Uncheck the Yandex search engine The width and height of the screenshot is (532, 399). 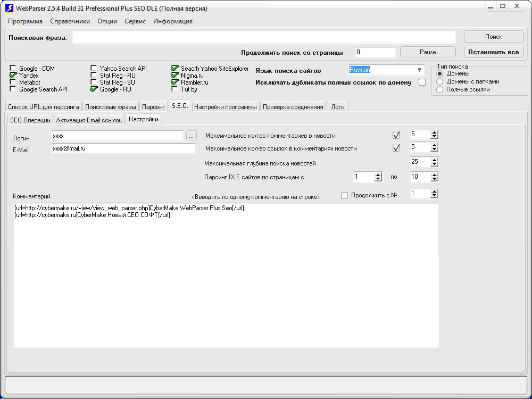tap(13, 75)
